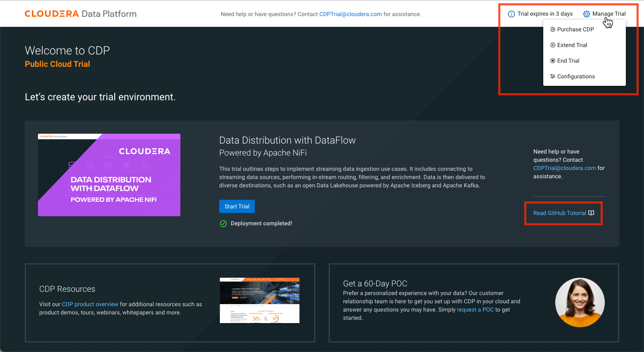Click the Trial expires in 3 days text
The width and height of the screenshot is (644, 352).
point(545,14)
